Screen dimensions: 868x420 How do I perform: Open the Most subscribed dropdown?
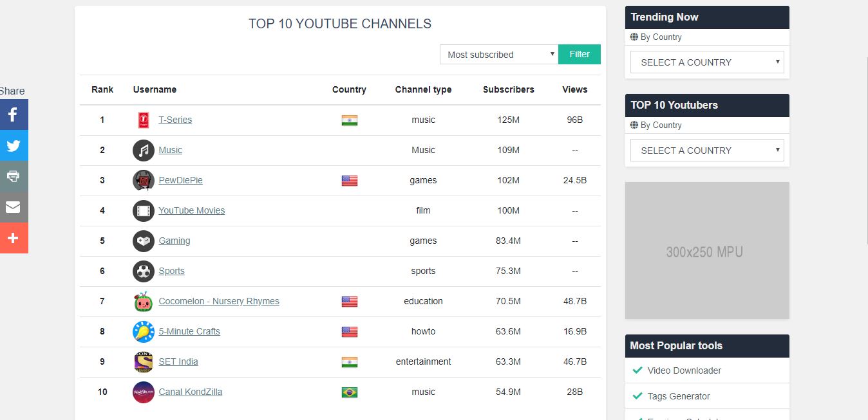point(498,55)
